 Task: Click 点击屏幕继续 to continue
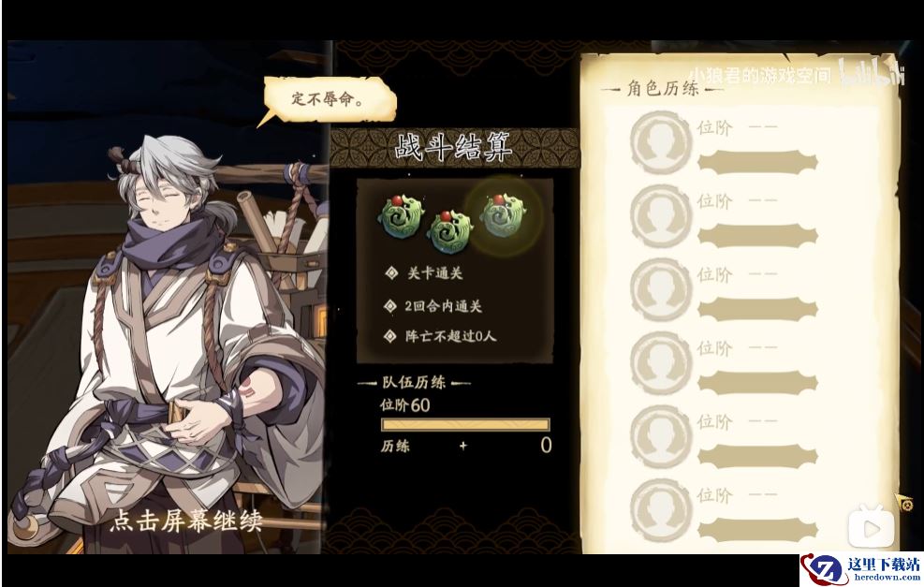pos(186,521)
